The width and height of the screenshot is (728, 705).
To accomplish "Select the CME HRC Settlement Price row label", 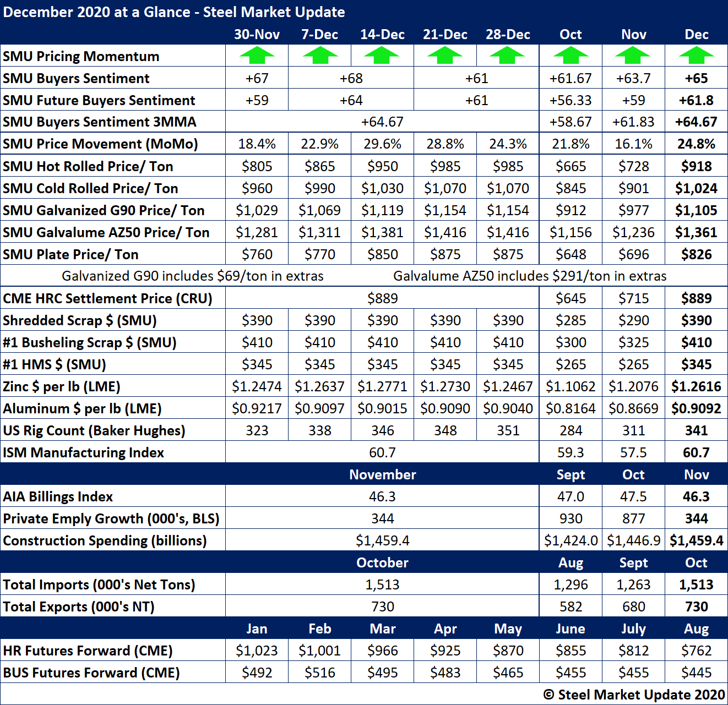I will (107, 298).
